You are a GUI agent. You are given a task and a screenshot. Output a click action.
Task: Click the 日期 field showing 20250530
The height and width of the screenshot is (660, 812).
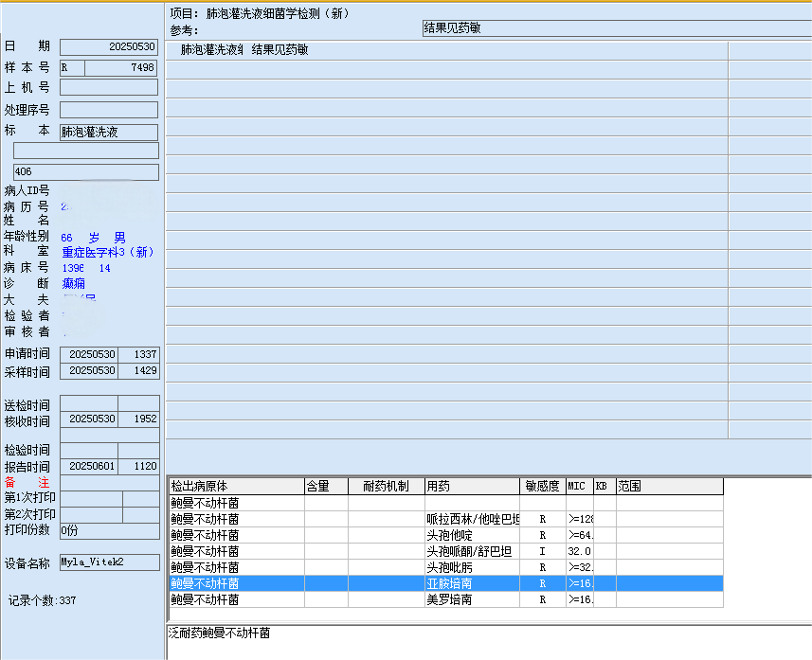(x=108, y=46)
